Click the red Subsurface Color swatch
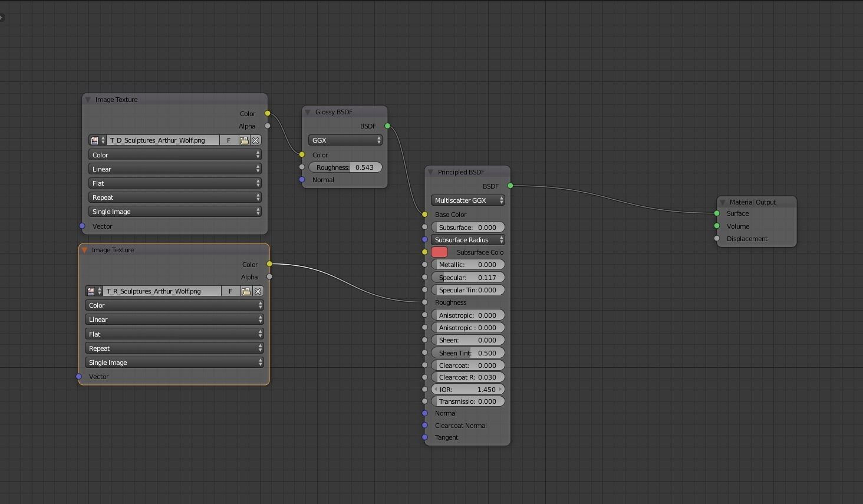This screenshot has width=863, height=504. [439, 252]
